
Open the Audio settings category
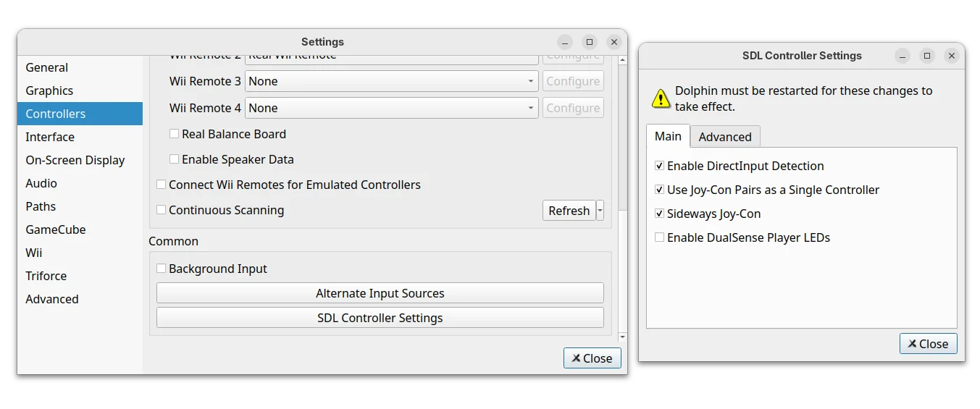click(41, 183)
